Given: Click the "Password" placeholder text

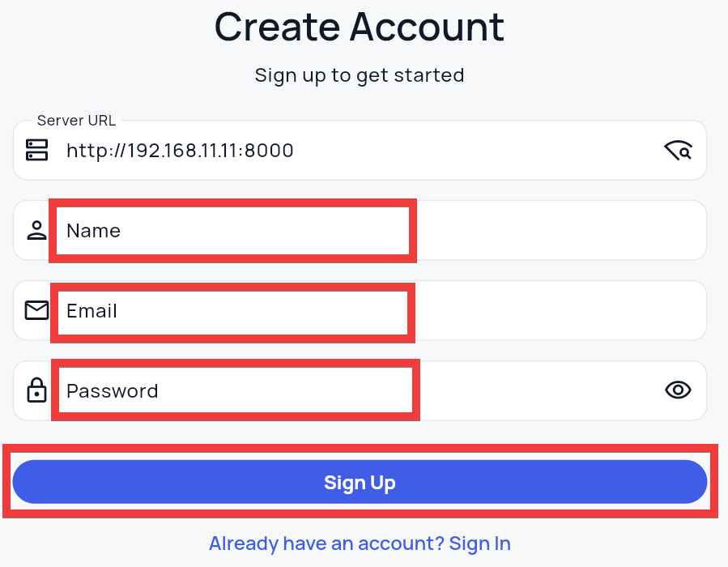Looking at the screenshot, I should [113, 391].
